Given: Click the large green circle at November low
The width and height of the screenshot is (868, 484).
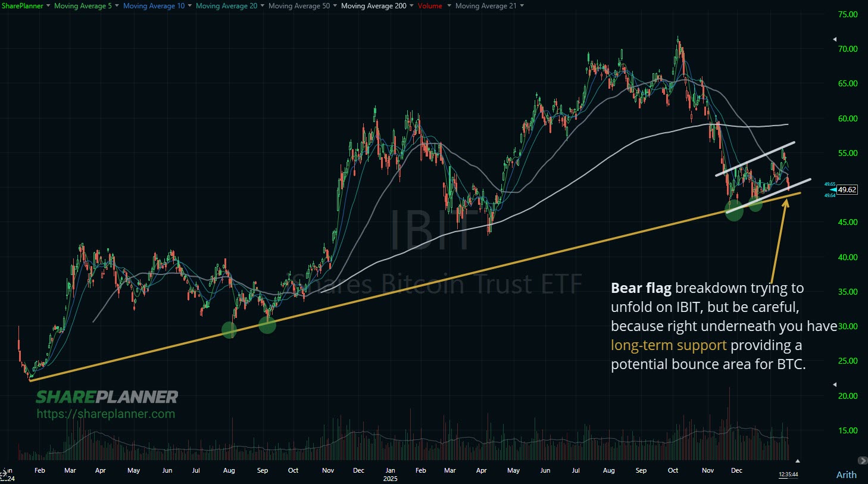Looking at the screenshot, I should (x=734, y=210).
